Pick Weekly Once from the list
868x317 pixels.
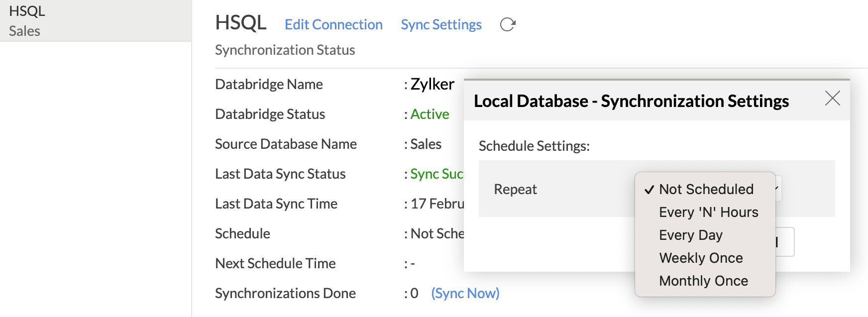coord(701,258)
